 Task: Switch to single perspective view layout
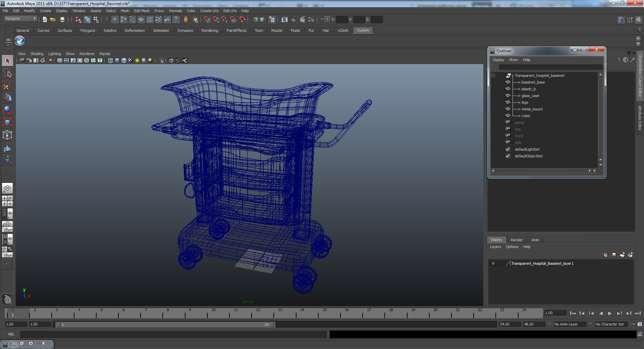[x=7, y=188]
